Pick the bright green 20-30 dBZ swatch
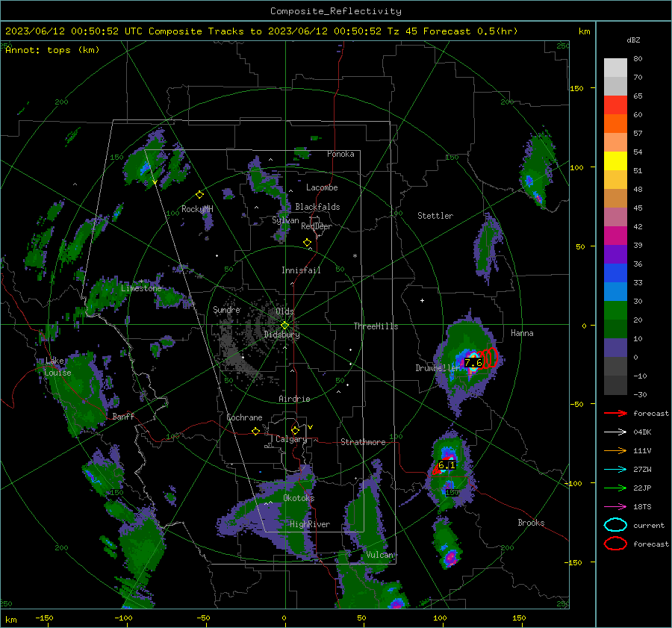 615,311
